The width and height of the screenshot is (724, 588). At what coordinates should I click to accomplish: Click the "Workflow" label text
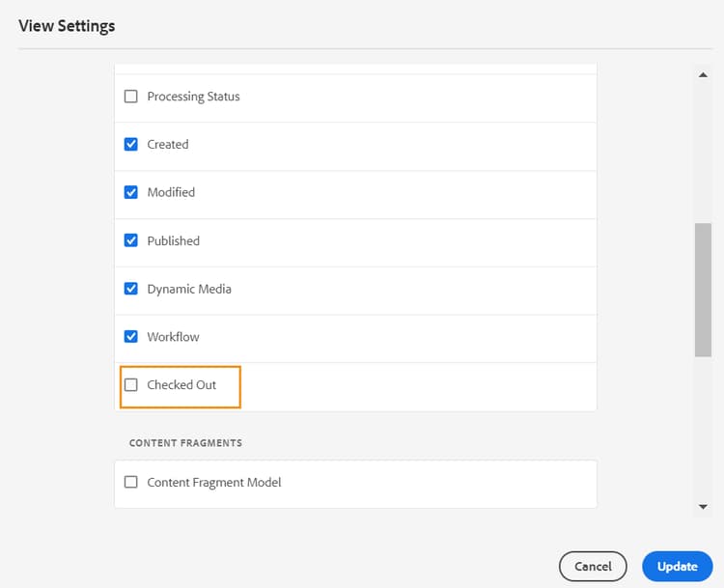tap(173, 337)
